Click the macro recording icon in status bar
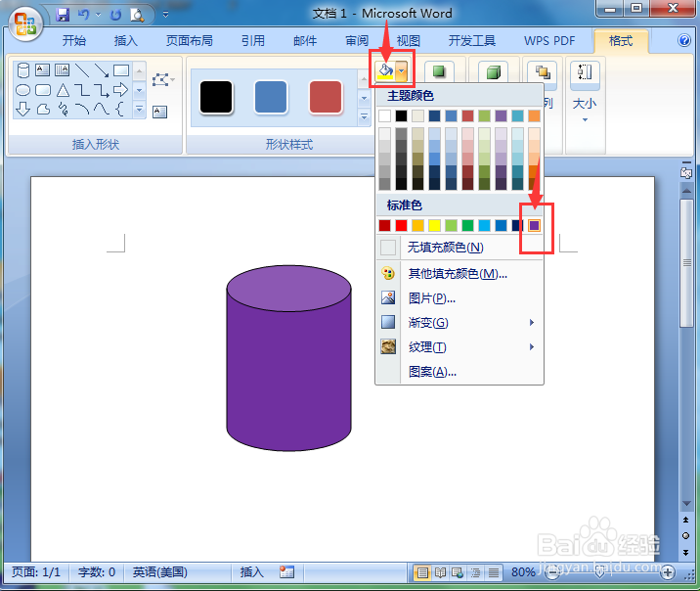Image resolution: width=700 pixels, height=591 pixels. (x=286, y=571)
